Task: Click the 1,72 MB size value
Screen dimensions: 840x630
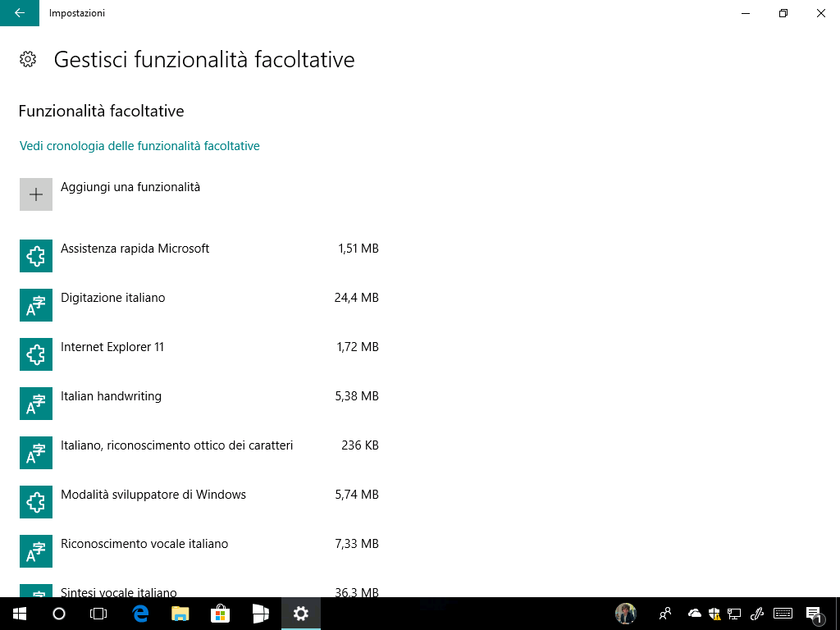Action: [358, 347]
